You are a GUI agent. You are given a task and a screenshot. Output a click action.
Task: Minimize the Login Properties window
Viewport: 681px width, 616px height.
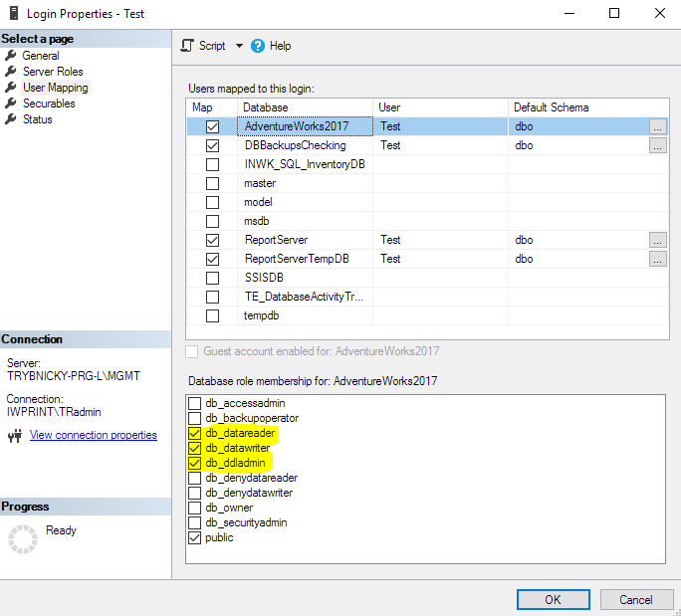pyautogui.click(x=569, y=13)
